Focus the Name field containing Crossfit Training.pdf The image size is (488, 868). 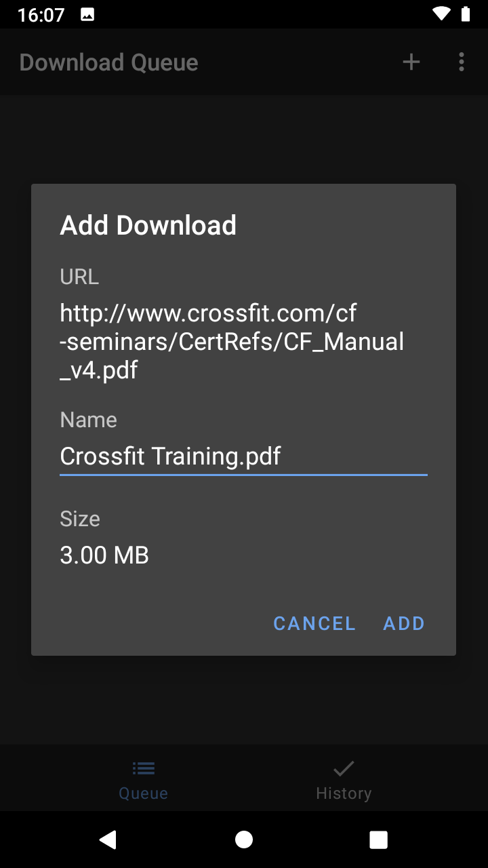pos(243,456)
